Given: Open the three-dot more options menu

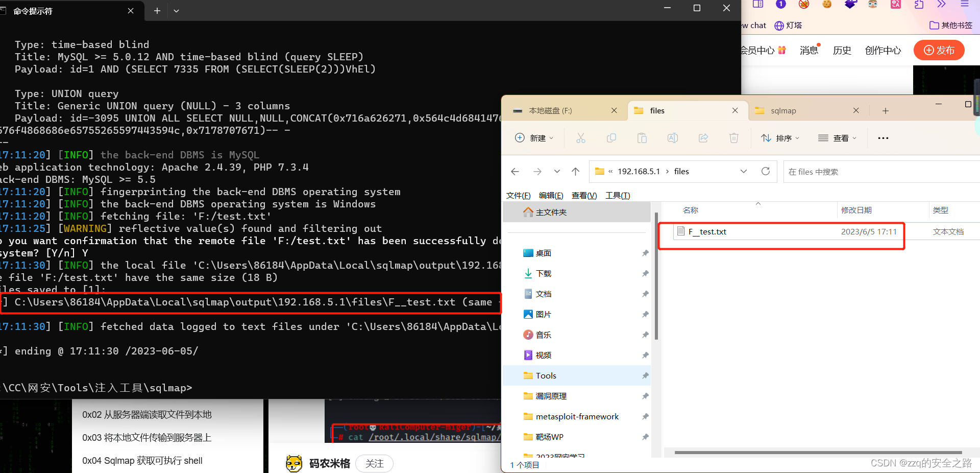Looking at the screenshot, I should click(883, 138).
